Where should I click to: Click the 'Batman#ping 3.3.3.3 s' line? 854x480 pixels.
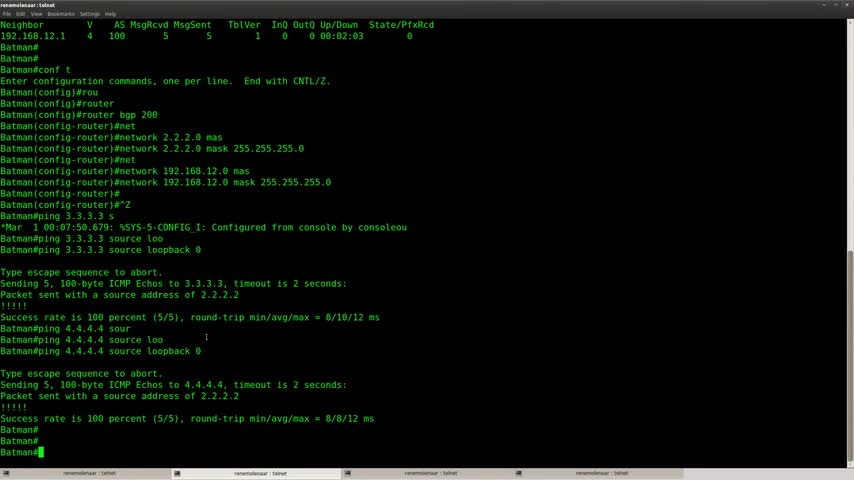(57, 216)
